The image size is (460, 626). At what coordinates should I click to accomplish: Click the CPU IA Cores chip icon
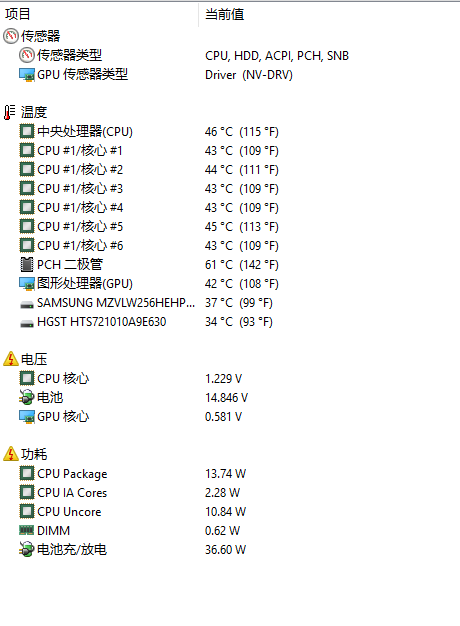pyautogui.click(x=27, y=492)
